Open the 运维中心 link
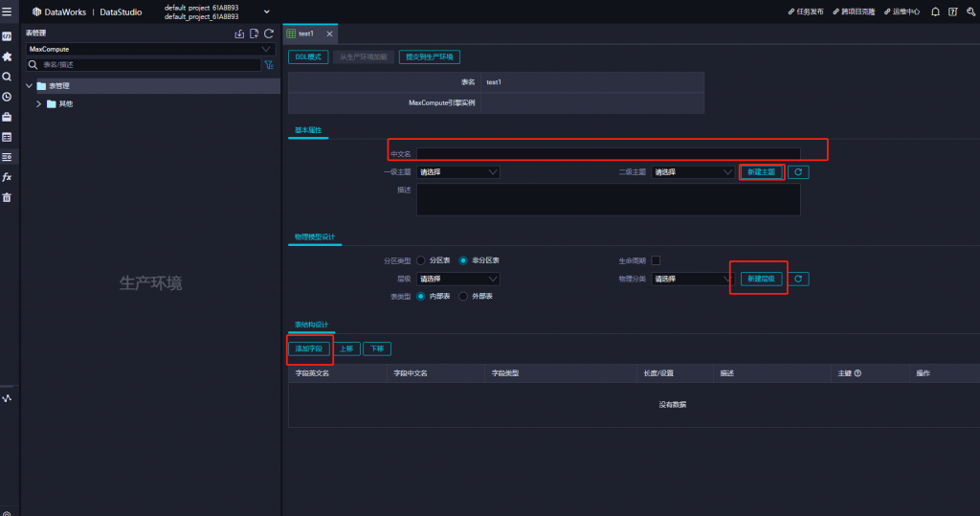The image size is (980, 516). [902, 11]
